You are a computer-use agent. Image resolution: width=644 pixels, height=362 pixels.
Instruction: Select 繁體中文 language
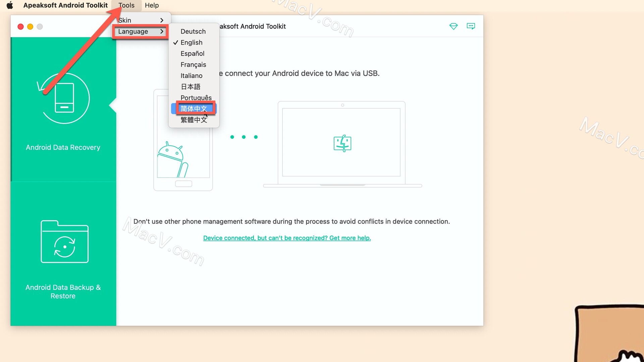194,120
